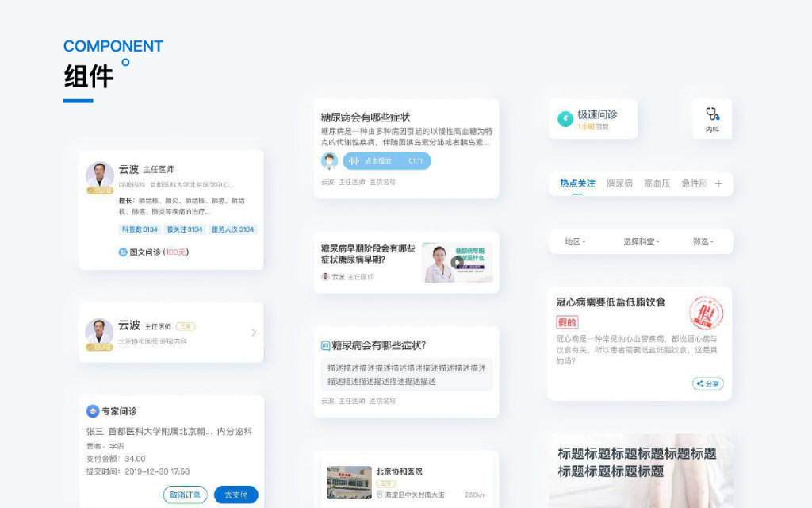
Task: Open the 选择科室 department dropdown
Action: 641,241
